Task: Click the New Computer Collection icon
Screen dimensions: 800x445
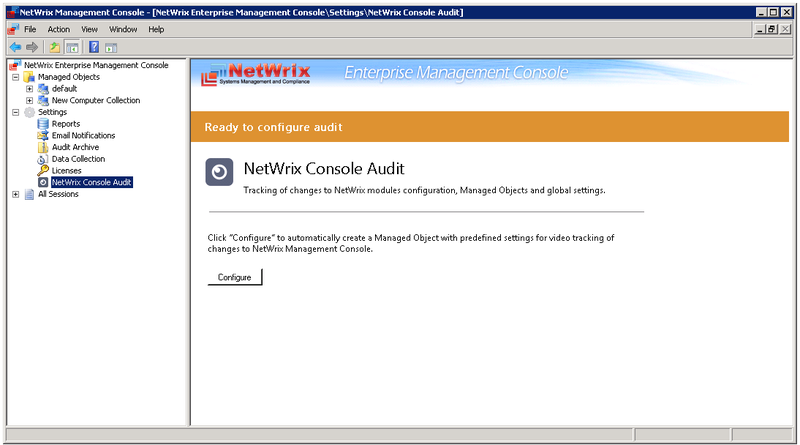Action: coord(43,101)
